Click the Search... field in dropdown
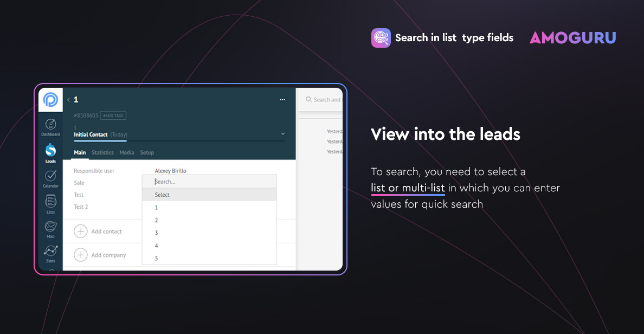 (x=209, y=182)
